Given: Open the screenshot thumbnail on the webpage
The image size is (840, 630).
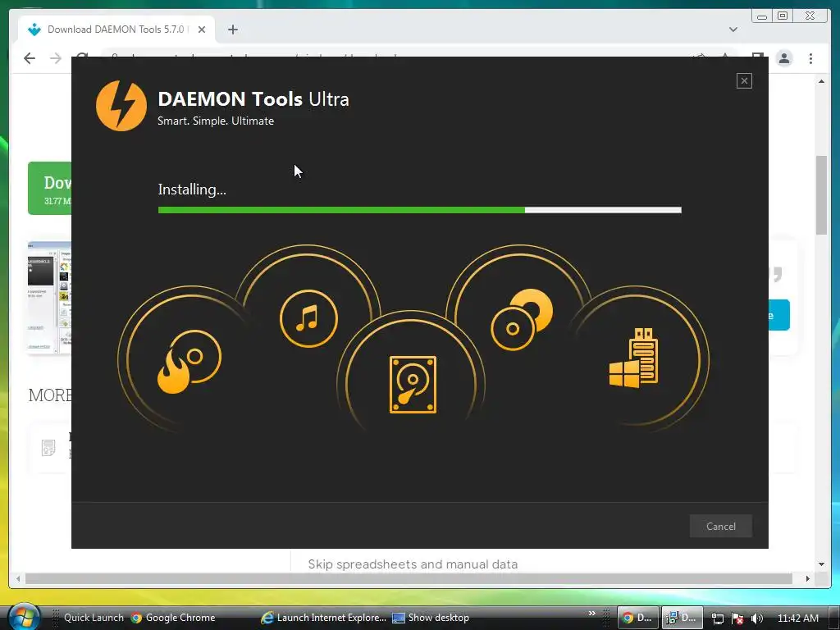Looking at the screenshot, I should pyautogui.click(x=49, y=298).
